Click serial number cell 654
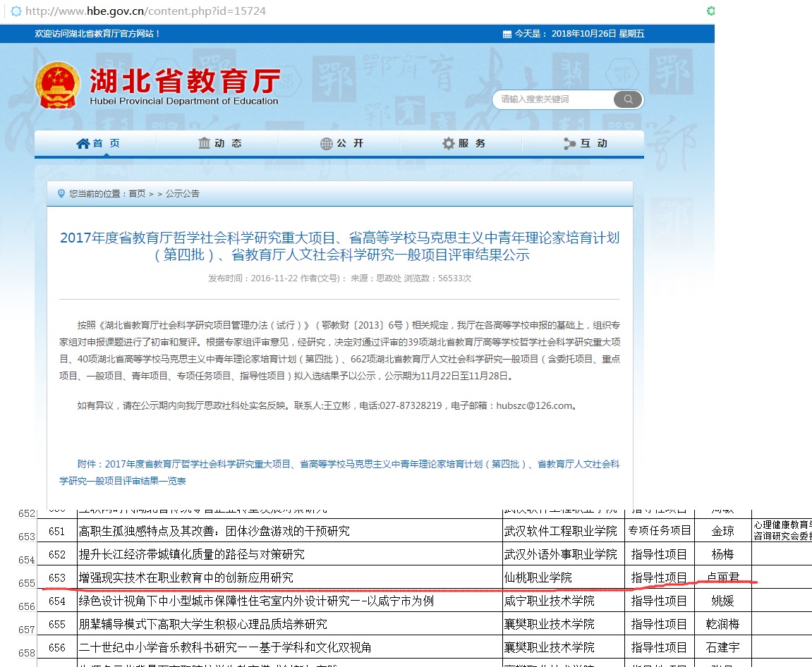 click(x=57, y=601)
